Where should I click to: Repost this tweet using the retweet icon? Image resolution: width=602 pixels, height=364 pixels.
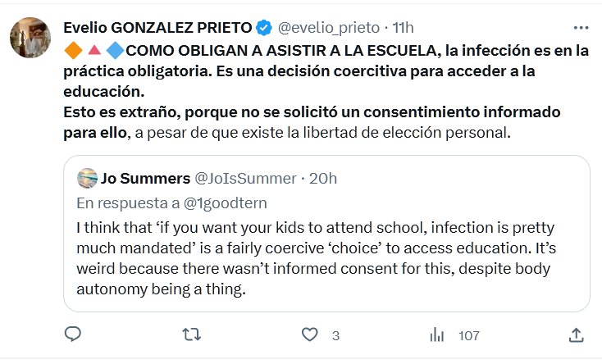[190, 334]
